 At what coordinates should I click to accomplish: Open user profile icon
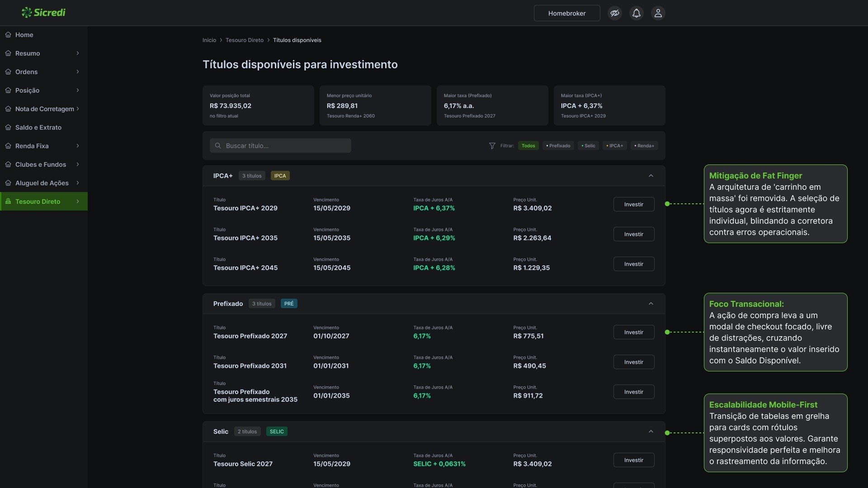pos(658,13)
